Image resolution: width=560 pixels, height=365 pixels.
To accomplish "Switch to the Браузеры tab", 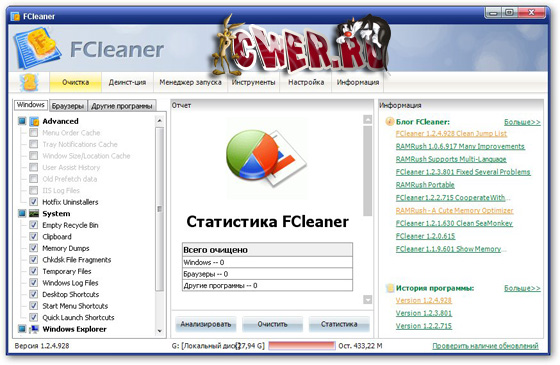I will coord(68,106).
